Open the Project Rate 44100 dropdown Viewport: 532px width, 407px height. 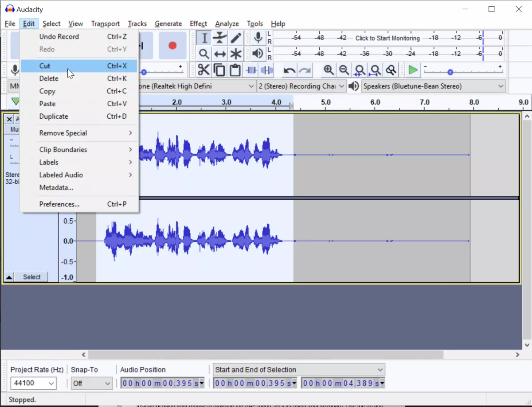tap(33, 383)
